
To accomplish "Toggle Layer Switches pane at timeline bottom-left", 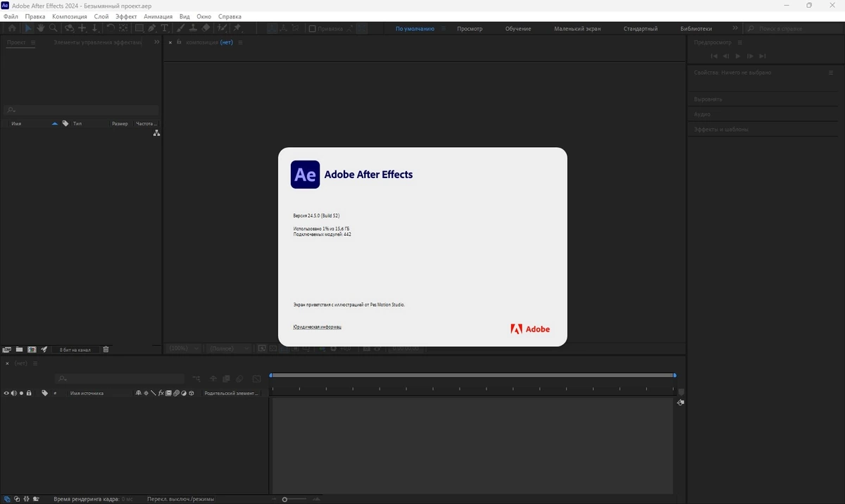I will tap(7, 498).
